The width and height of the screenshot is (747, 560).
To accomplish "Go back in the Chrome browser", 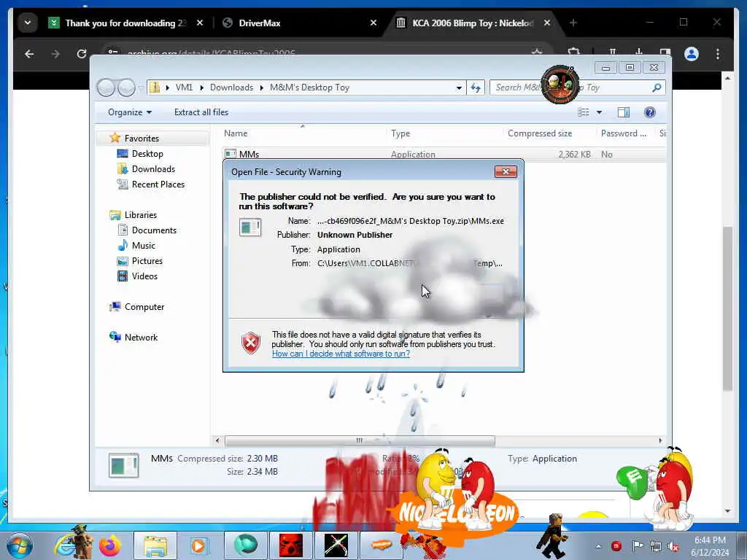I will click(x=29, y=54).
